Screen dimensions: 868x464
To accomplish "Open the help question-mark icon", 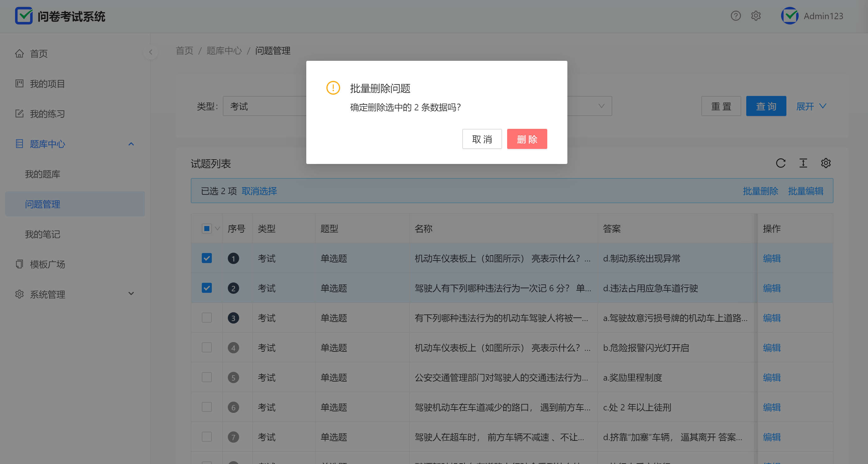I will 736,16.
